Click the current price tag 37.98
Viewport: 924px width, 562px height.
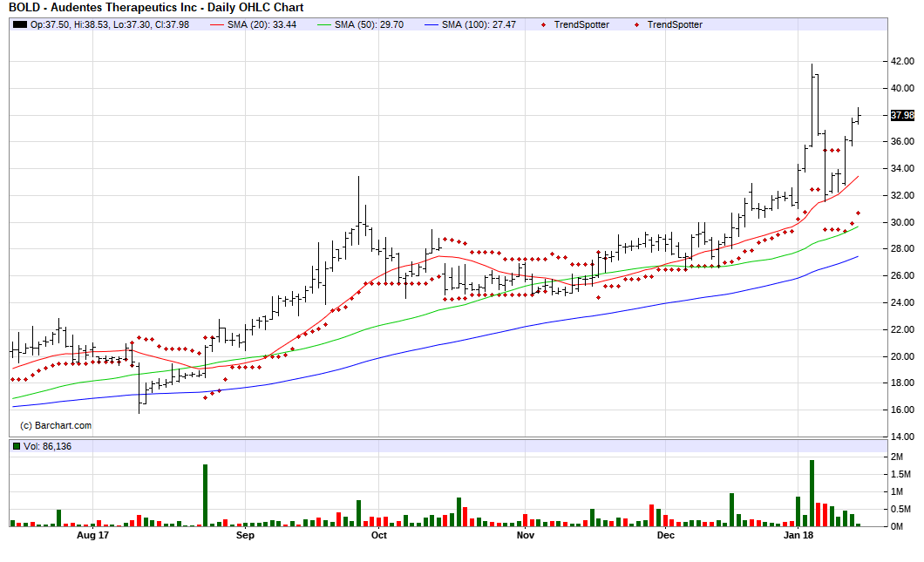coord(902,116)
